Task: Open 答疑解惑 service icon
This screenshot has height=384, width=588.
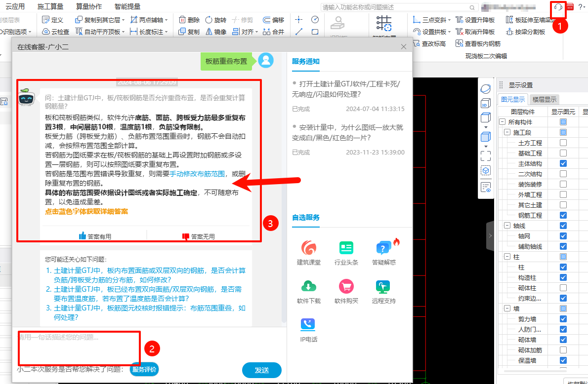Action: [x=383, y=253]
